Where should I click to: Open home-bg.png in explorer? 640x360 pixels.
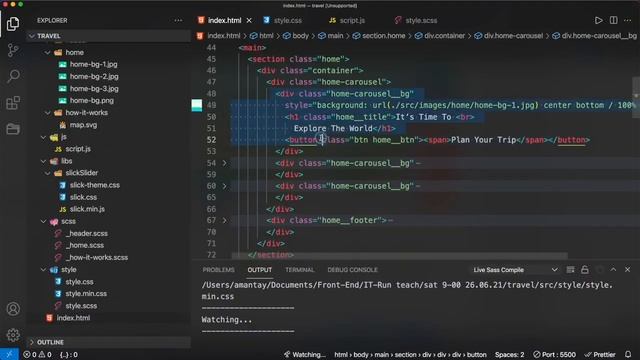point(92,100)
